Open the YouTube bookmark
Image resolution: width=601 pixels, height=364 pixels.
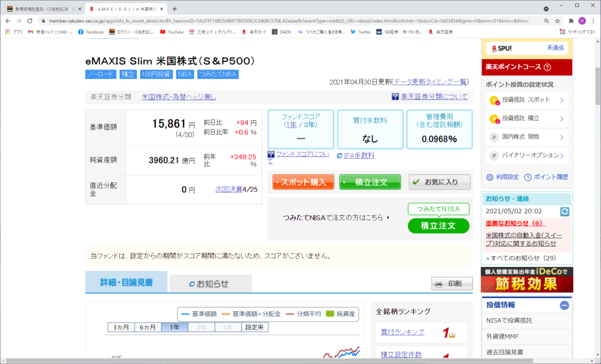coord(171,32)
